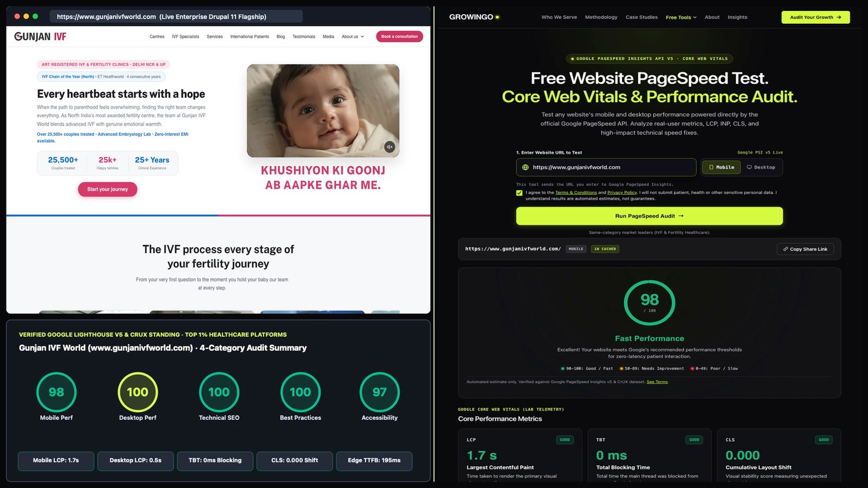
Task: Open the Centres menu item
Action: pos(157,37)
